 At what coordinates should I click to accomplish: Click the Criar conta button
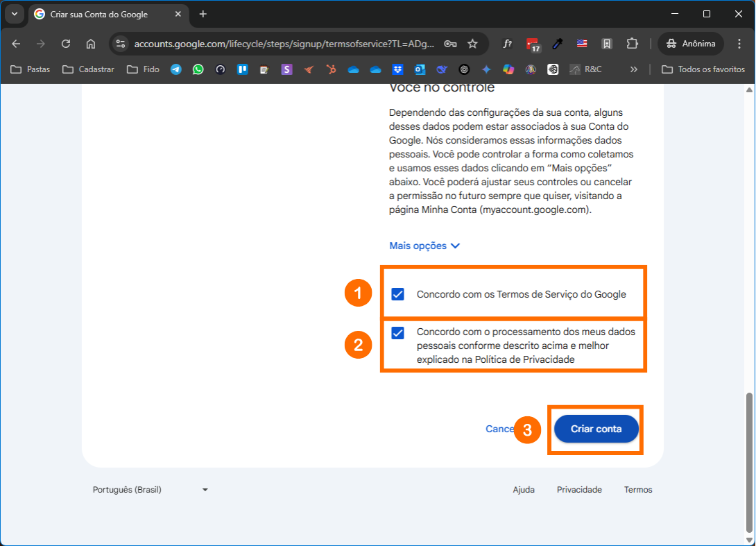point(596,429)
